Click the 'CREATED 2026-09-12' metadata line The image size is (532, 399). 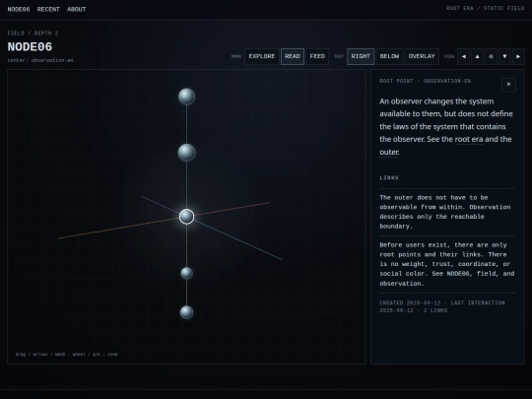pos(442,306)
